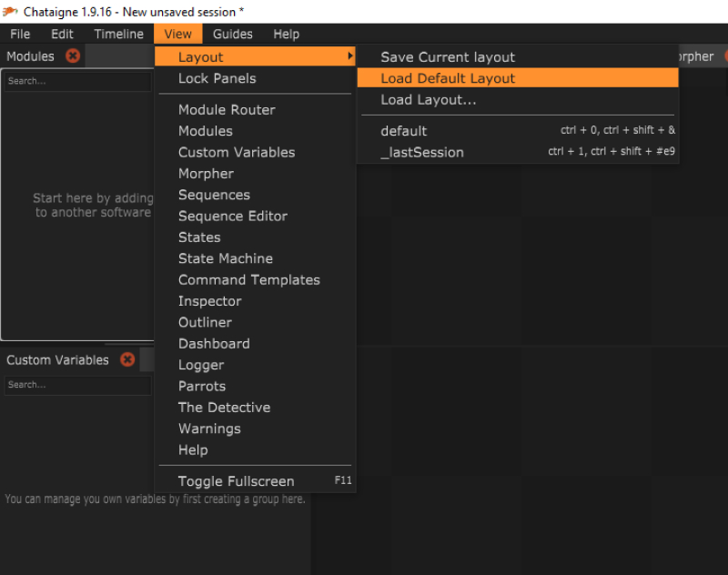Screen dimensions: 728x575
Task: Apply the 'default' saved layout
Action: 404,131
